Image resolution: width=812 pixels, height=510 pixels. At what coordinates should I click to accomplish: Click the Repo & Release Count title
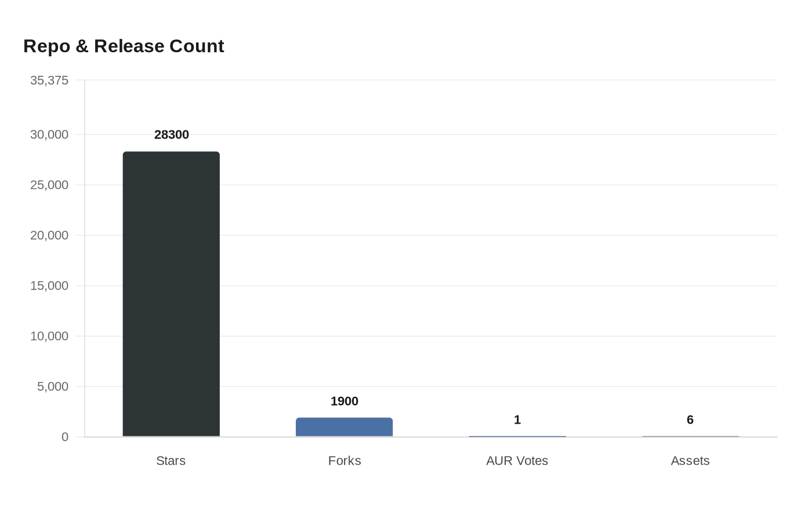124,46
